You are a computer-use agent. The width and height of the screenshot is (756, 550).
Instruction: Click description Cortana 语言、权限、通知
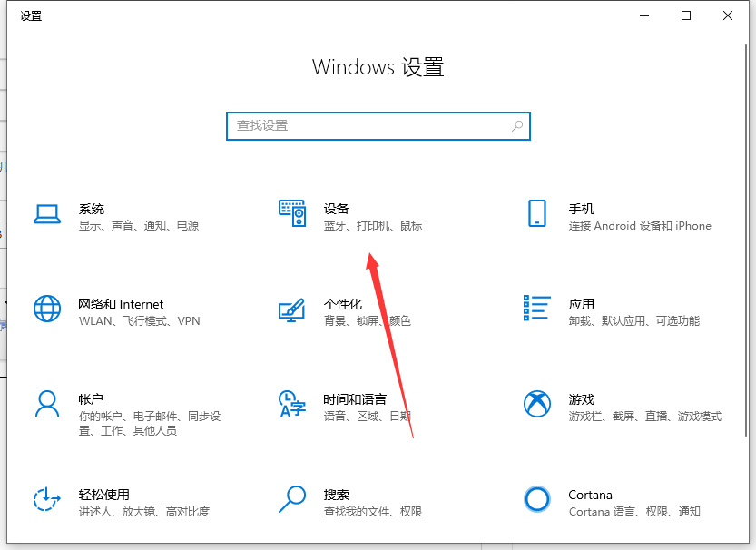[634, 512]
